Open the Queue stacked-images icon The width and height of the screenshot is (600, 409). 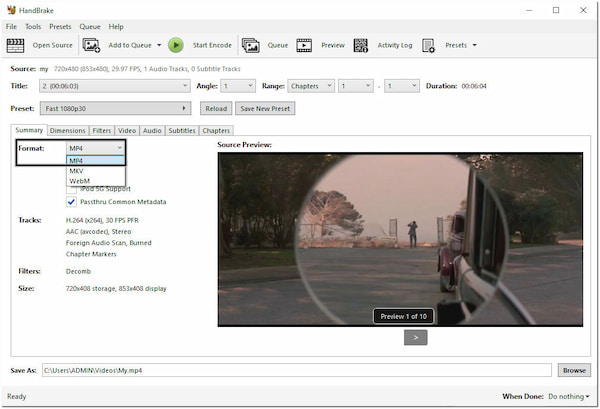(x=251, y=46)
